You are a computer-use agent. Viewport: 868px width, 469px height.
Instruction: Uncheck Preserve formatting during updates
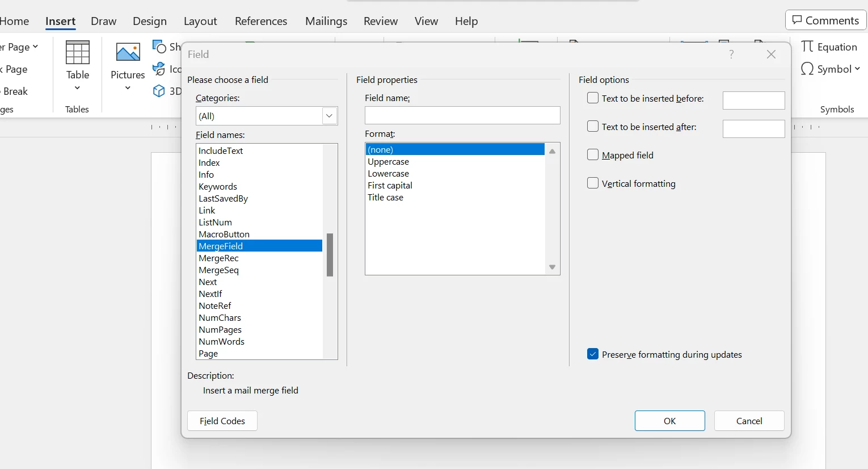pyautogui.click(x=593, y=354)
